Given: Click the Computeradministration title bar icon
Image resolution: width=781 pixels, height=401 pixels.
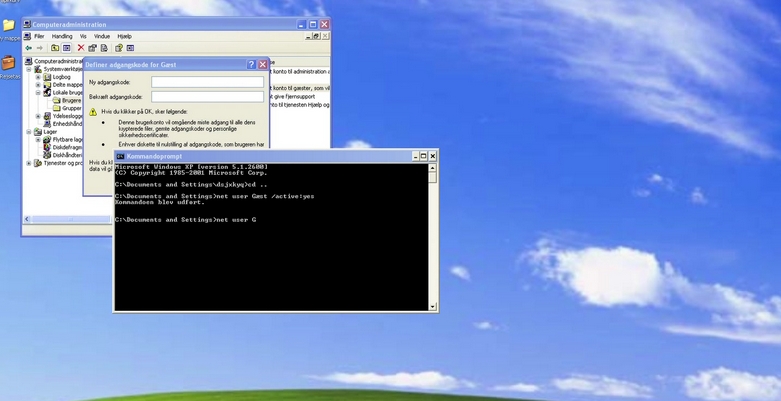Looking at the screenshot, I should click(x=27, y=24).
